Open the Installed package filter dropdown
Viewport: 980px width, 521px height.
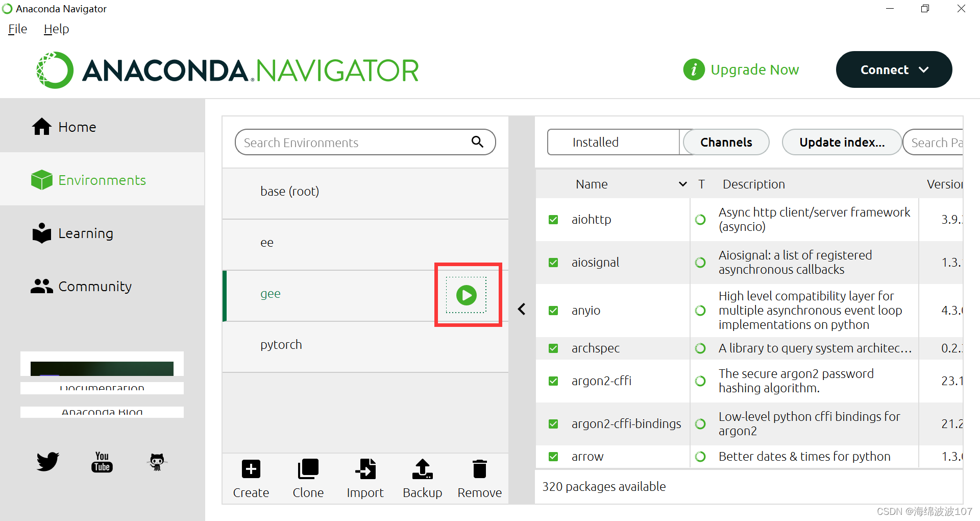pyautogui.click(x=614, y=142)
